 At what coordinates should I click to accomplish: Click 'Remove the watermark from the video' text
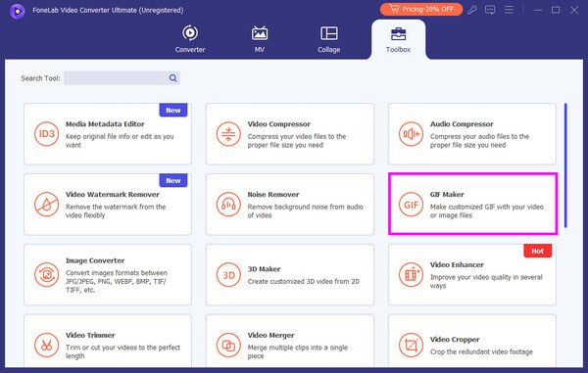pyautogui.click(x=116, y=210)
